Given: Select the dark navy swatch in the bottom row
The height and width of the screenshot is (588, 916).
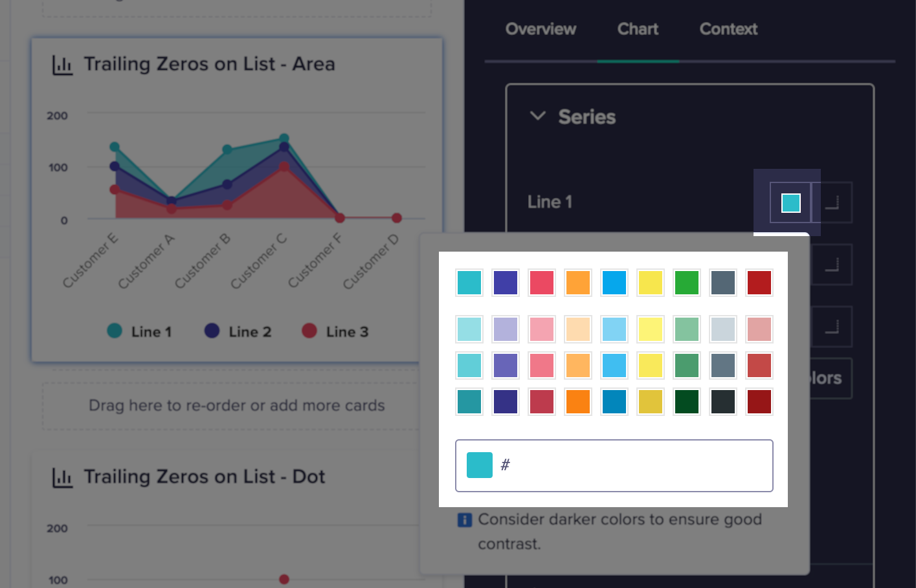Looking at the screenshot, I should pyautogui.click(x=505, y=401).
